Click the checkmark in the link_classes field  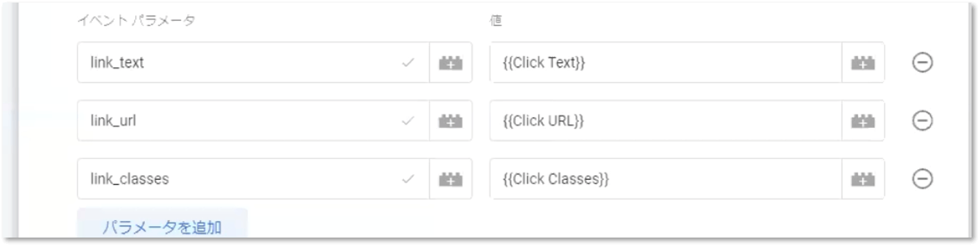pos(408,179)
